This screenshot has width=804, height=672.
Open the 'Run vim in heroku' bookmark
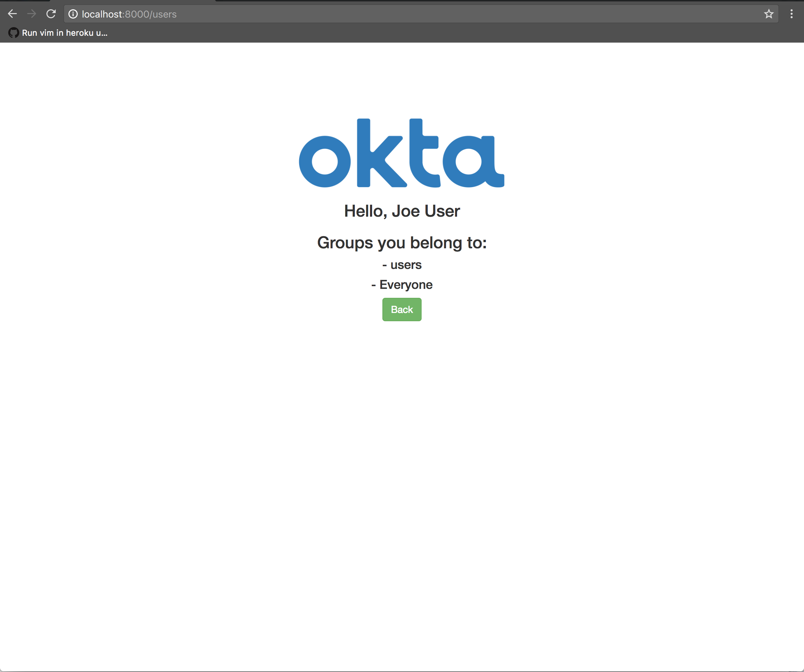pyautogui.click(x=64, y=33)
